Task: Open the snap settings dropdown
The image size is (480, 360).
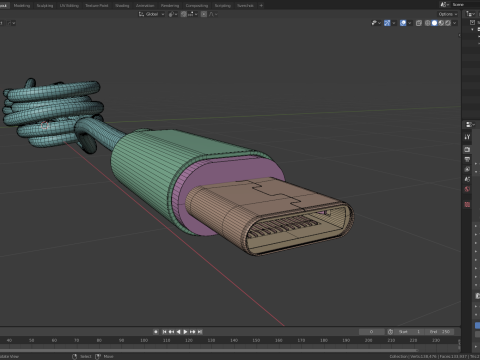Action: [192, 14]
